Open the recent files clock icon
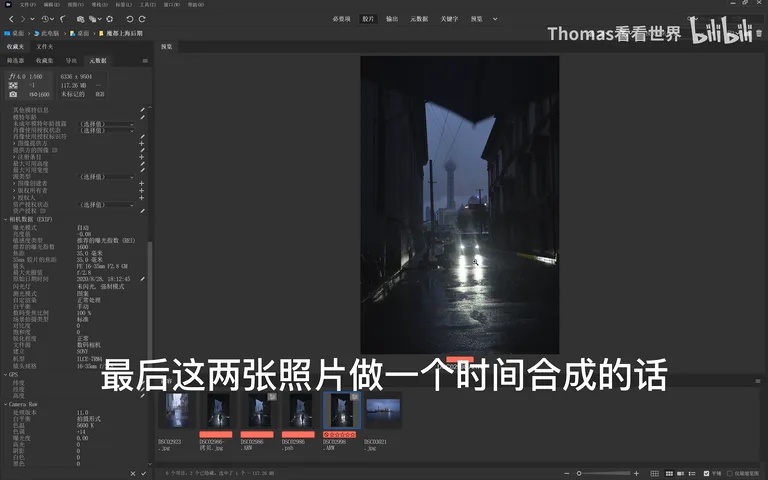This screenshot has height=480, width=768. coord(45,19)
